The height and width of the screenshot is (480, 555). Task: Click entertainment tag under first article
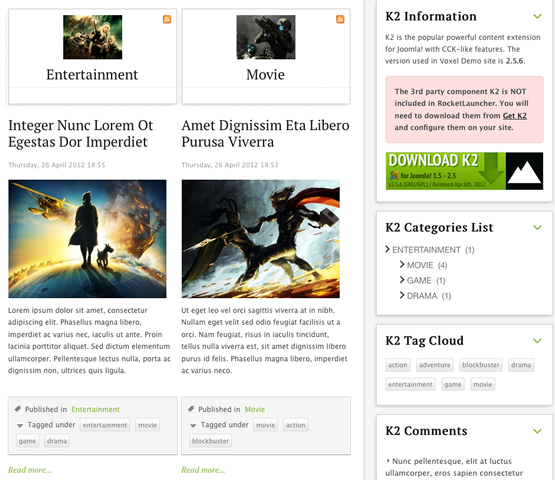[x=105, y=425]
